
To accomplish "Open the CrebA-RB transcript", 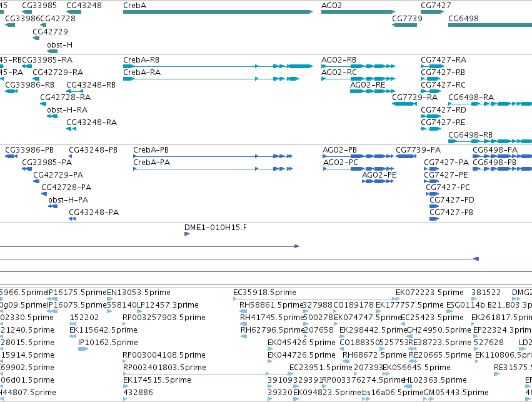I will (218, 66).
